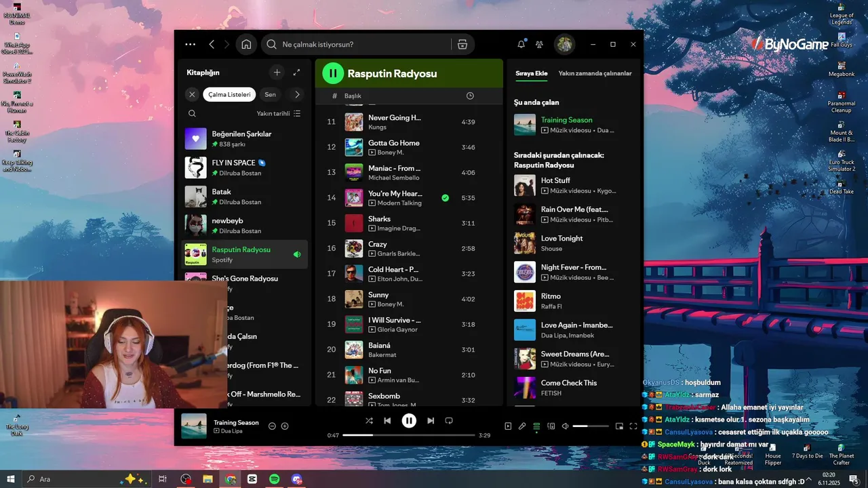This screenshot has width=868, height=488.
Task: Pause Rasputin Radyosu with green button
Action: (x=332, y=73)
